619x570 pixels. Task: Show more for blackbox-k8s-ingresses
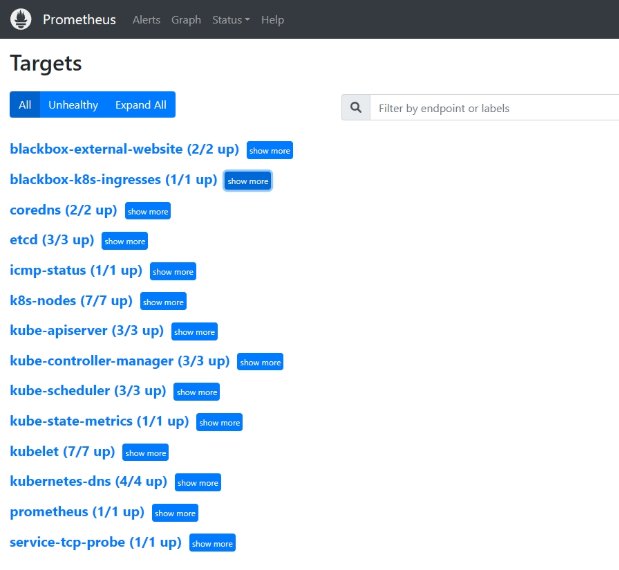pos(248,181)
